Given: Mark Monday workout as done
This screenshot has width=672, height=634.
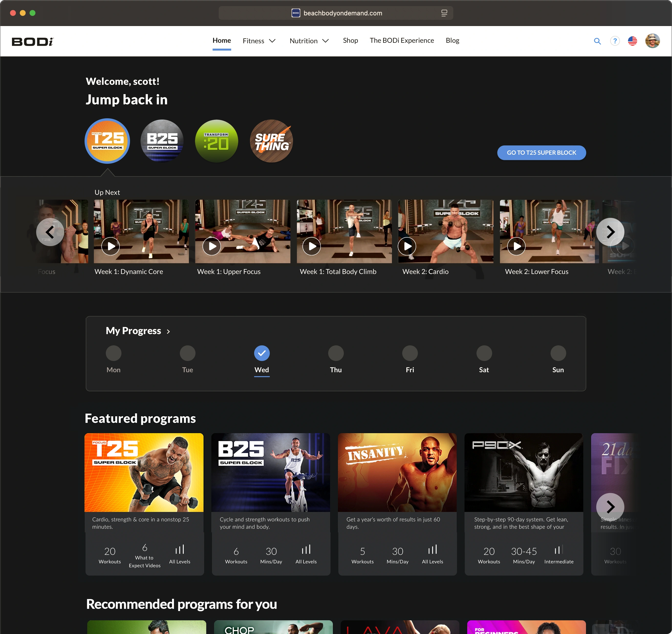Looking at the screenshot, I should coord(114,353).
